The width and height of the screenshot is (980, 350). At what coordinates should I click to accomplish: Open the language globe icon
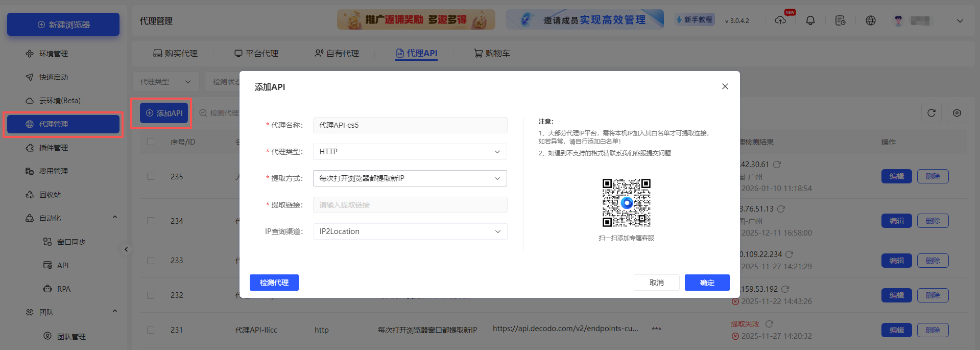871,20
